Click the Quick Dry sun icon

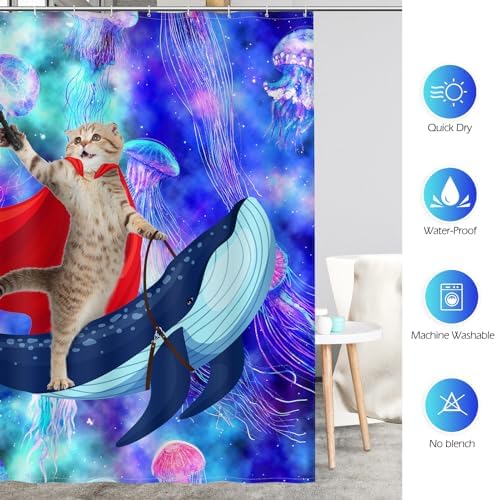click(450, 92)
